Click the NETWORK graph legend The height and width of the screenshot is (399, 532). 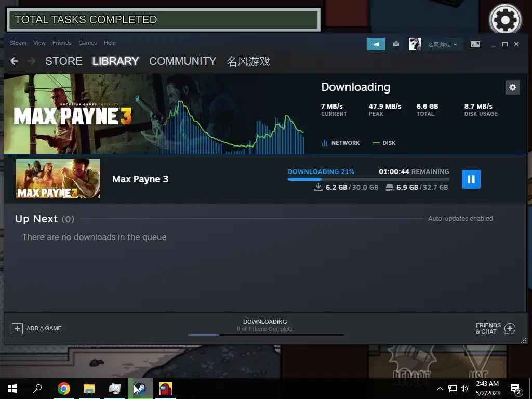(341, 143)
